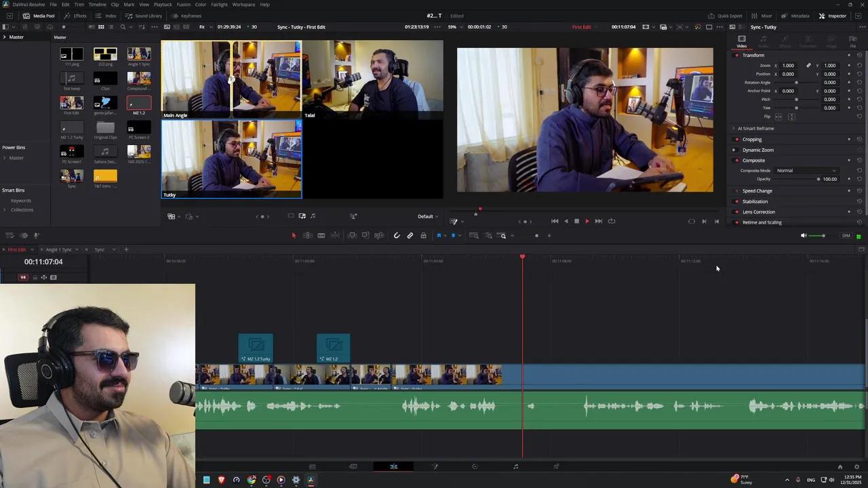
Task: Toggle the linked selection chain icon
Action: coord(410,235)
